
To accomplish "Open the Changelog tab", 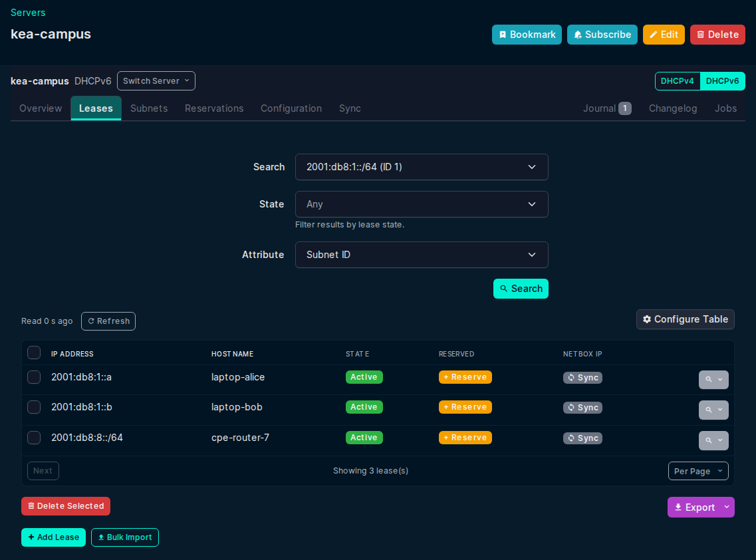I will (x=673, y=108).
